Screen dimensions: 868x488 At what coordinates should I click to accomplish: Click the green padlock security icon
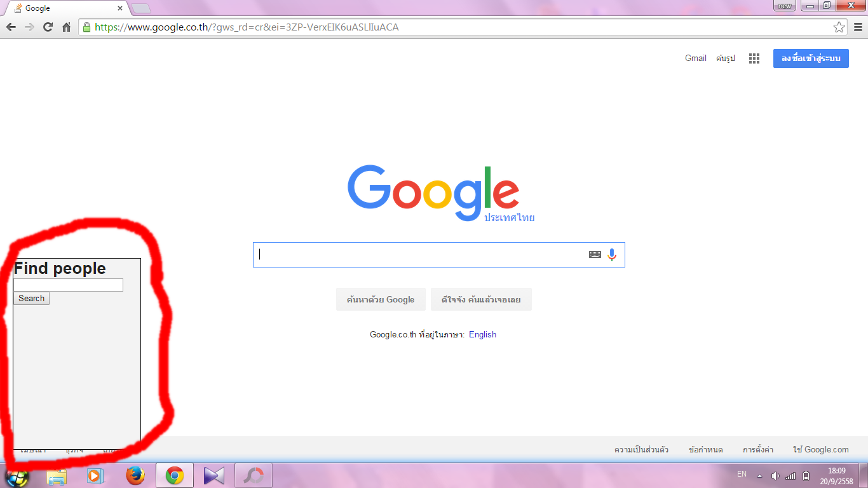coord(86,27)
